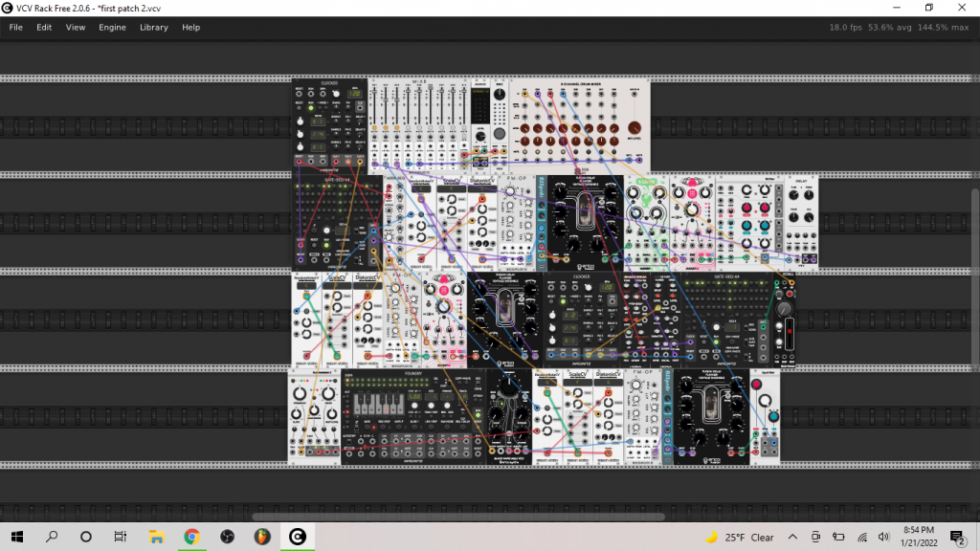This screenshot has width=980, height=551.
Task: Toggle the green RUN button on FOUNDRY
Action: [x=479, y=413]
